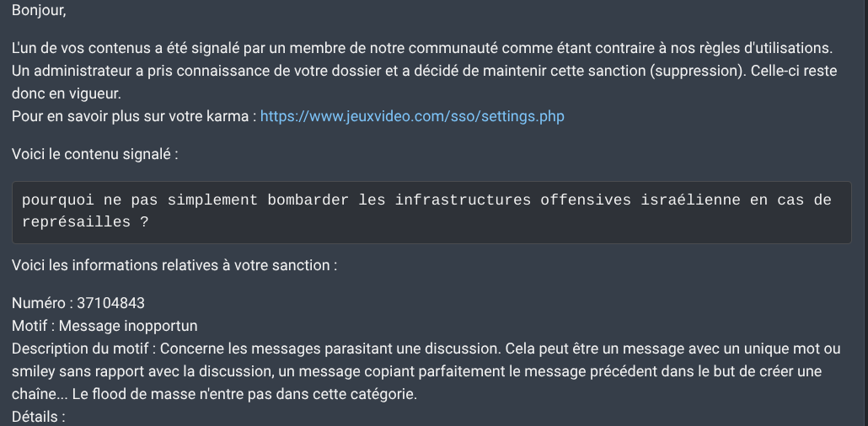The height and width of the screenshot is (426, 868).
Task: Click the sanction number 37104843
Action: pos(110,303)
